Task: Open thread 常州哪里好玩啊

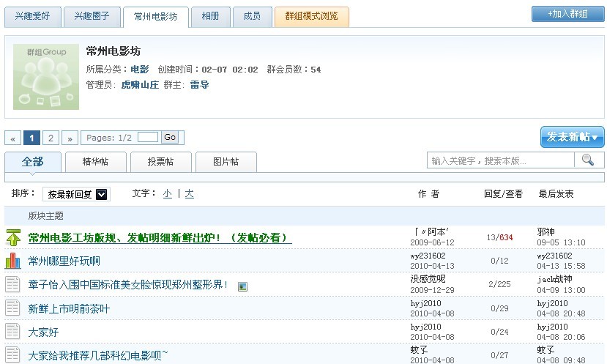Action: click(x=64, y=261)
